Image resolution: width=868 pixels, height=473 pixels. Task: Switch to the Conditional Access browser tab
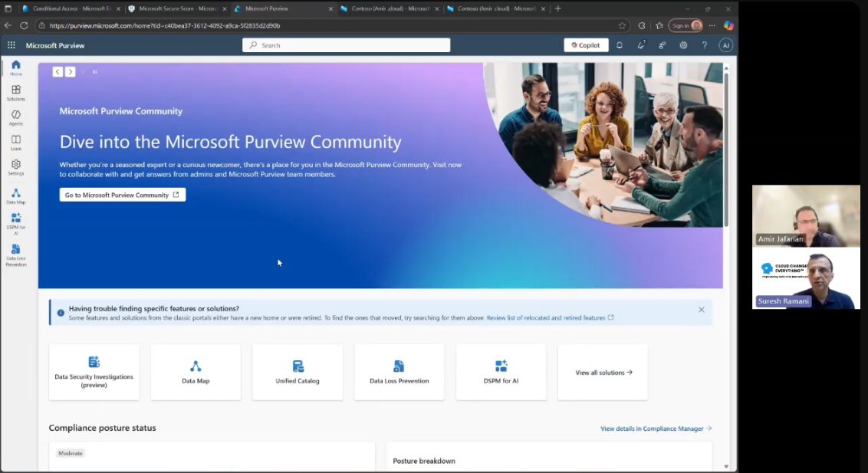pyautogui.click(x=67, y=8)
